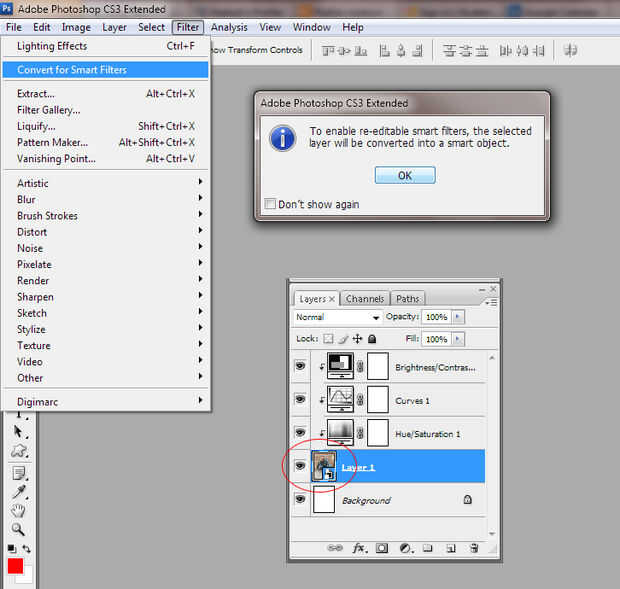The height and width of the screenshot is (589, 620).
Task: Open the Image menu
Action: point(76,27)
